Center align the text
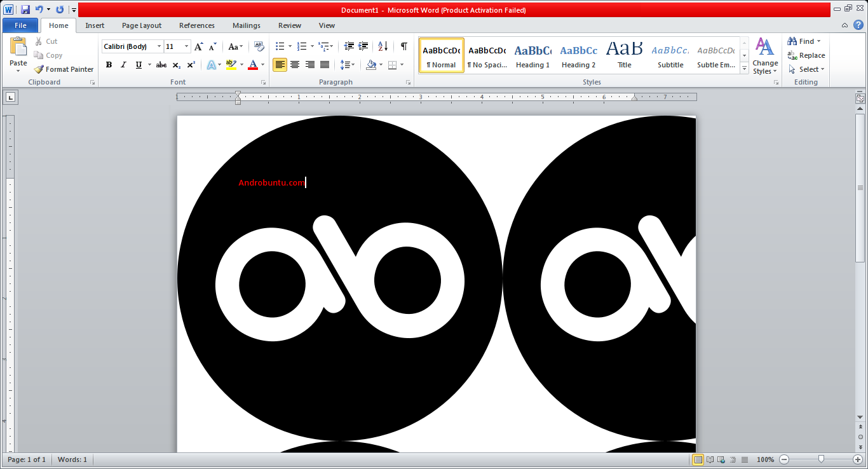Viewport: 868px width, 469px height. click(295, 64)
